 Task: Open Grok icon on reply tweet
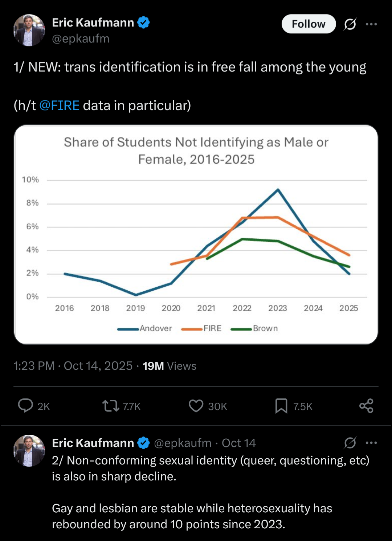[x=350, y=443]
